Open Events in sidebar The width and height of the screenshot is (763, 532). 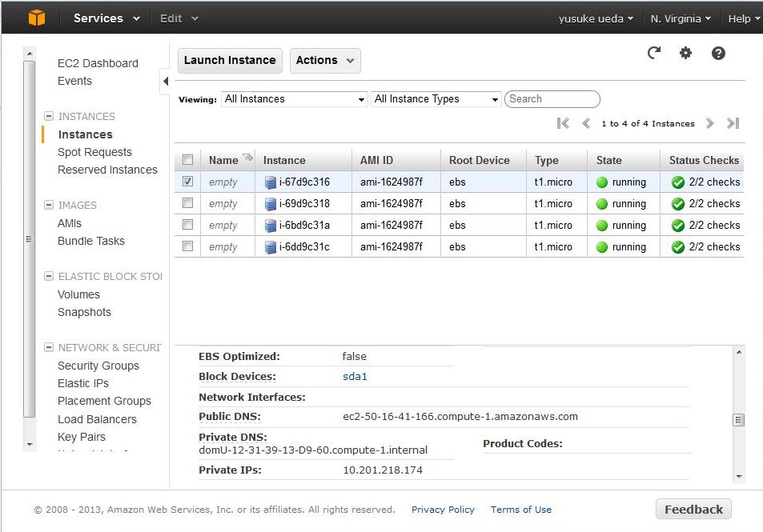[x=74, y=81]
